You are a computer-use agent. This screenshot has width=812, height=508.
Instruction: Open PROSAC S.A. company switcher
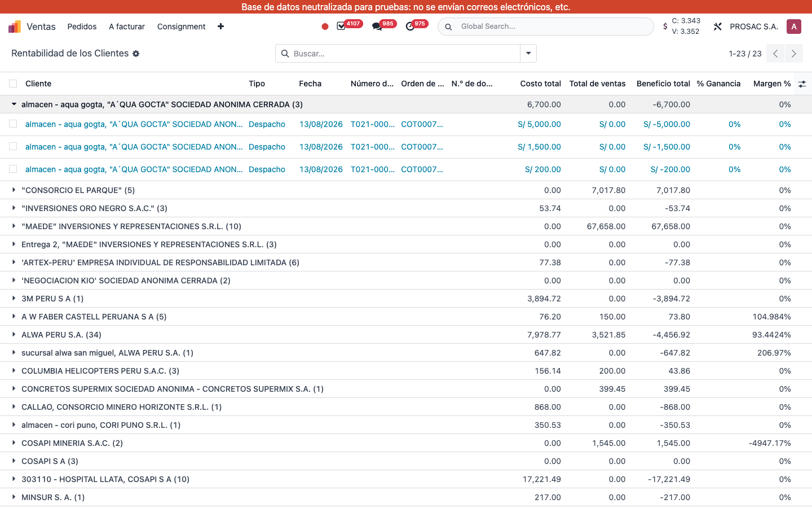754,27
